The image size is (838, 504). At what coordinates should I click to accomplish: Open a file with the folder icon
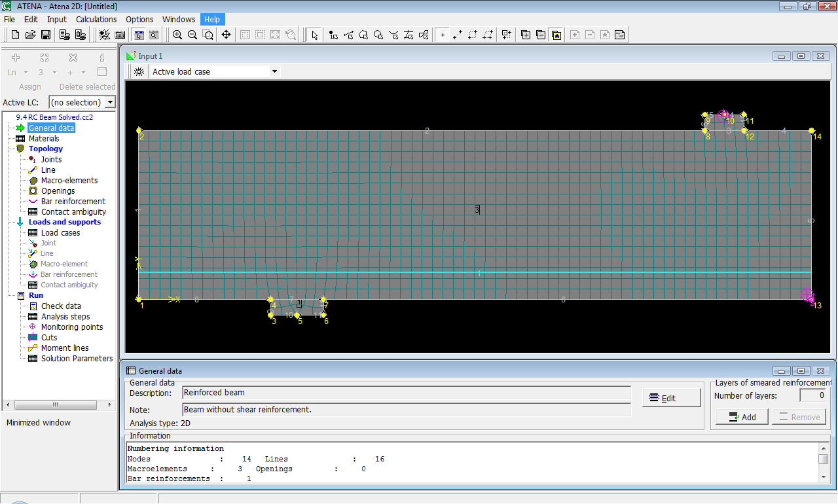pyautogui.click(x=30, y=35)
